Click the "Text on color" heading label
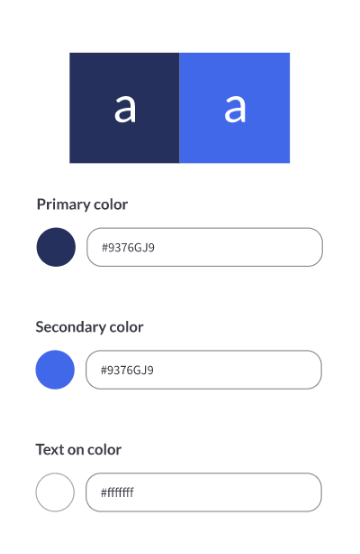360x554 pixels. coord(78,450)
